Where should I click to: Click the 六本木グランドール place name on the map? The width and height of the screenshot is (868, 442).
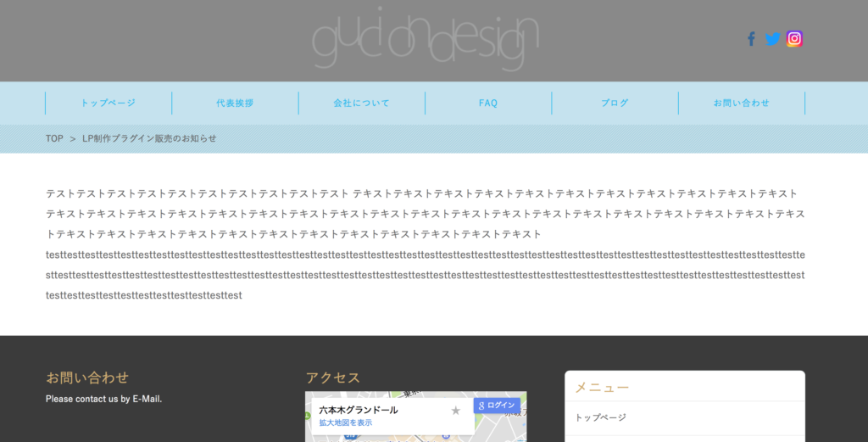click(x=359, y=410)
